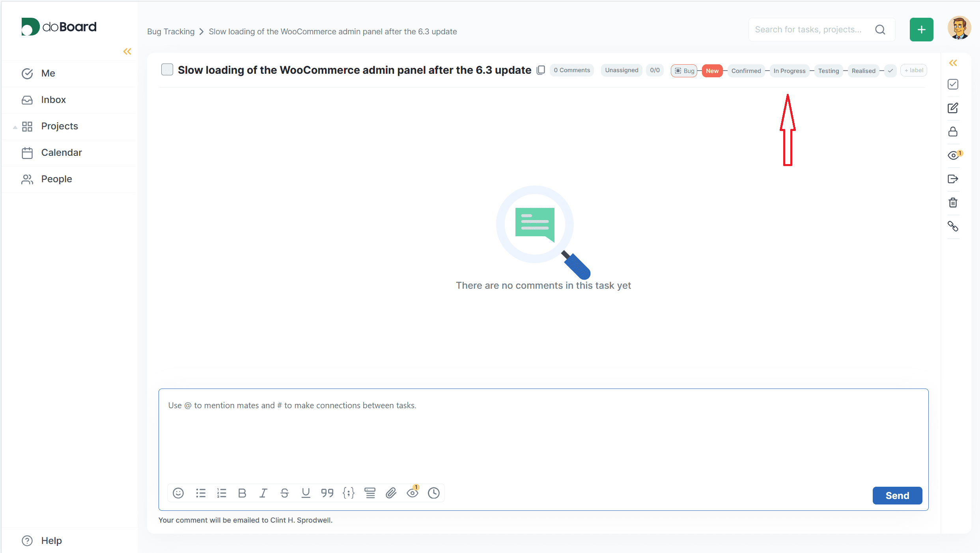Open clock time tracking icon in editor

pos(433,493)
